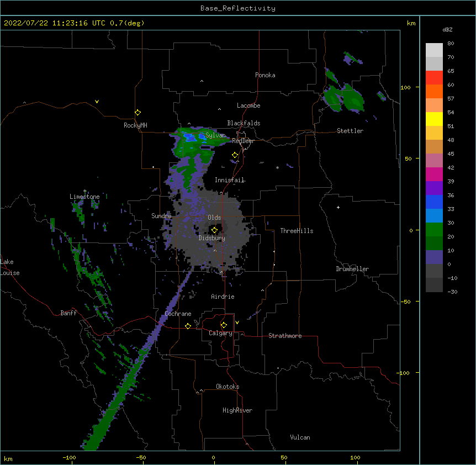
Task: Click the Base_Reflectivity title
Action: click(238, 8)
